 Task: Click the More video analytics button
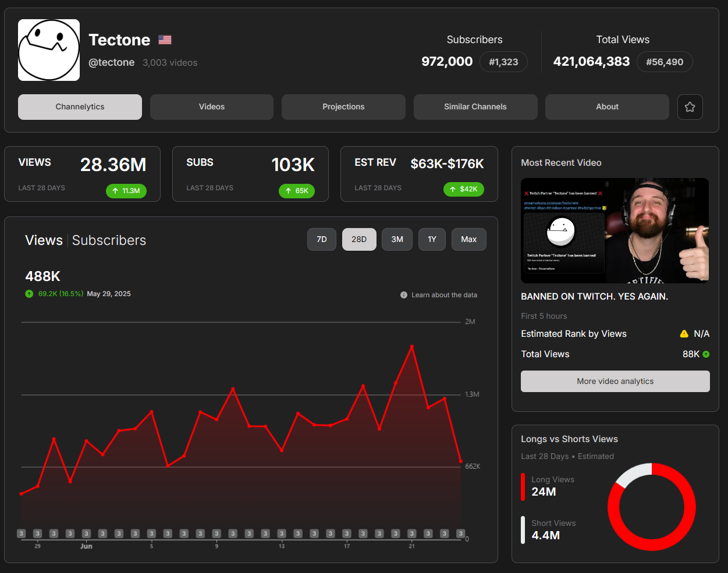615,382
